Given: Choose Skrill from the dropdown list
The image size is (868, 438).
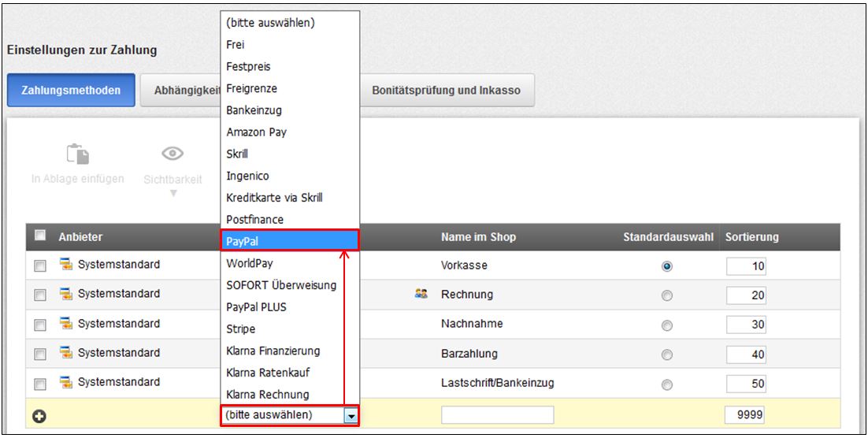Looking at the screenshot, I should point(290,154).
